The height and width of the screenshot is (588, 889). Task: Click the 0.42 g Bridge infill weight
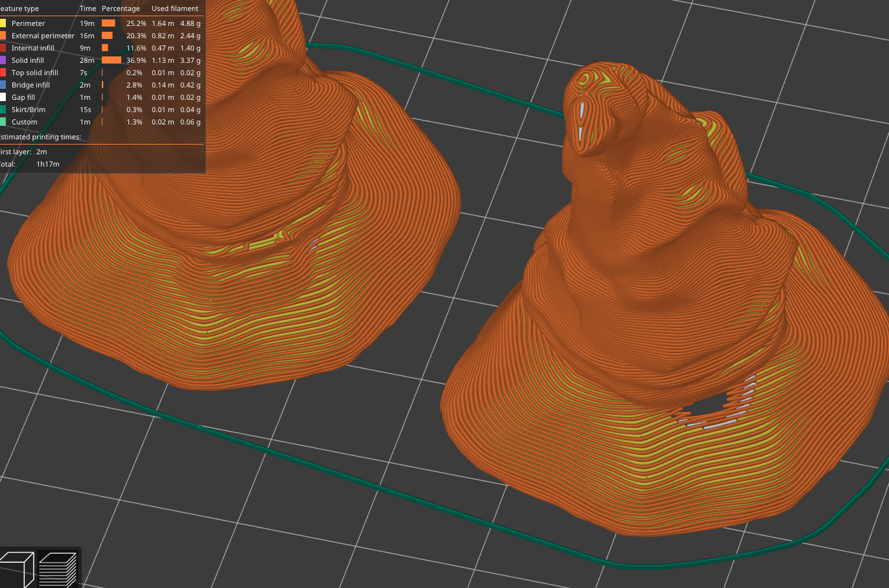[190, 85]
